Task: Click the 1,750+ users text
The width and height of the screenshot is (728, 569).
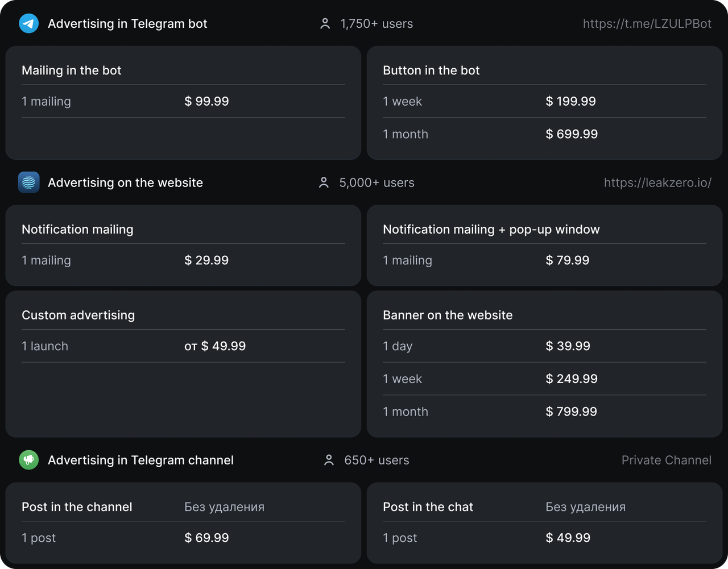Action: click(377, 24)
